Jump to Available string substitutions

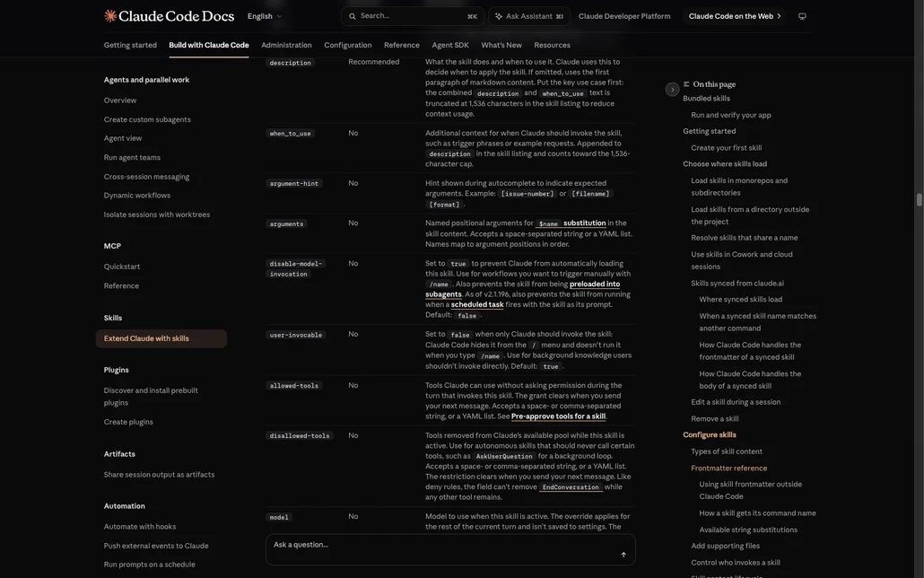pos(748,530)
